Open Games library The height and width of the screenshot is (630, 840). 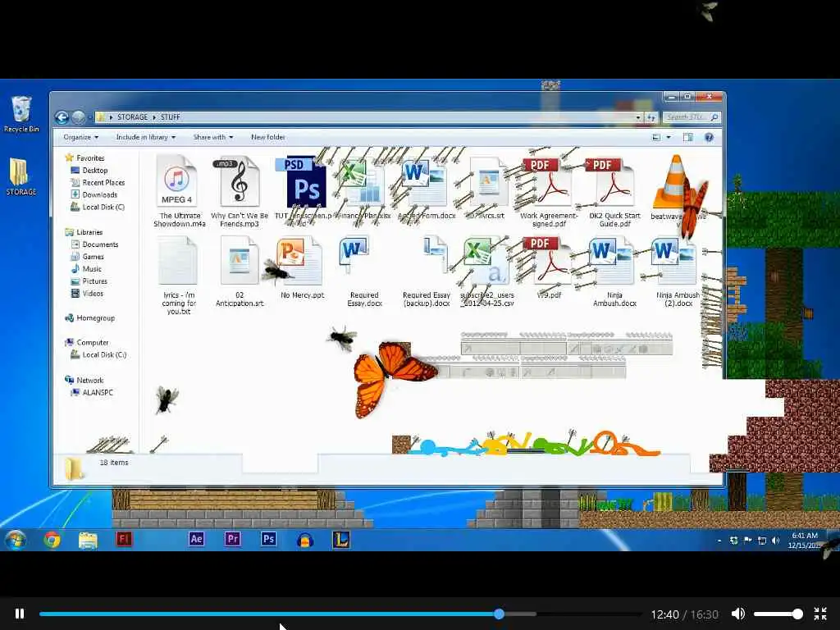coord(93,257)
